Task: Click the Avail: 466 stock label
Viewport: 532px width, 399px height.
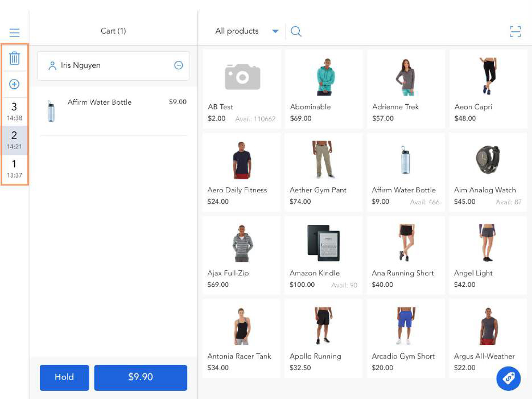Action: (424, 202)
